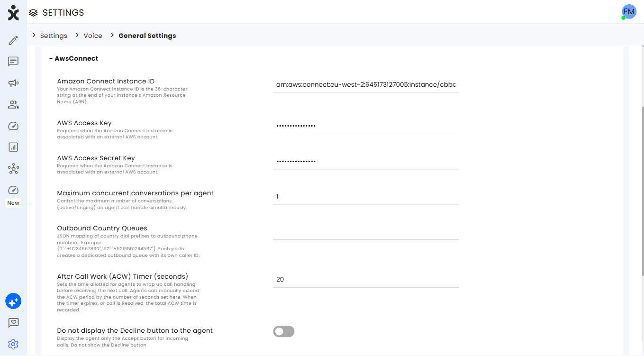Open the speedometer icon above the New badge
Screen dimensions: 644x356
[x=13, y=190]
